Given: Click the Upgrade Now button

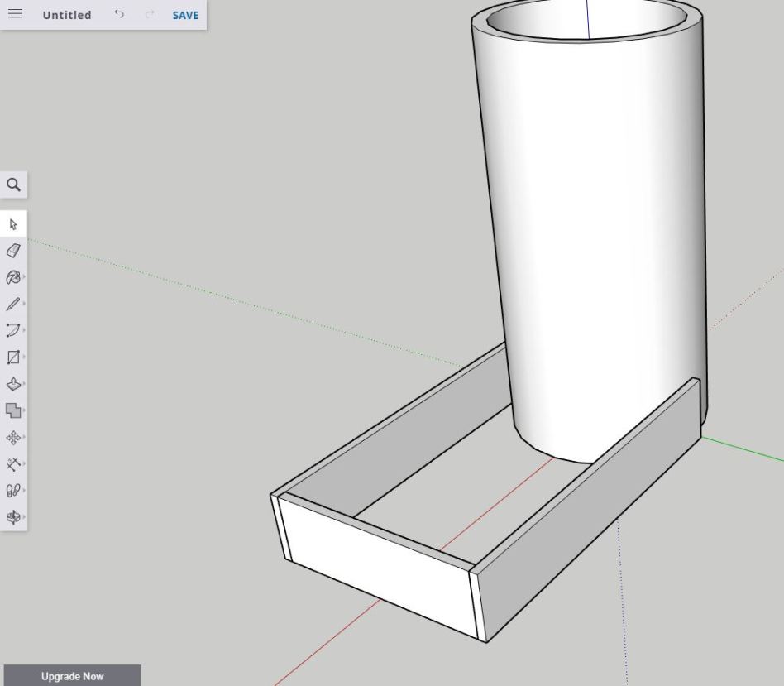Looking at the screenshot, I should tap(72, 676).
